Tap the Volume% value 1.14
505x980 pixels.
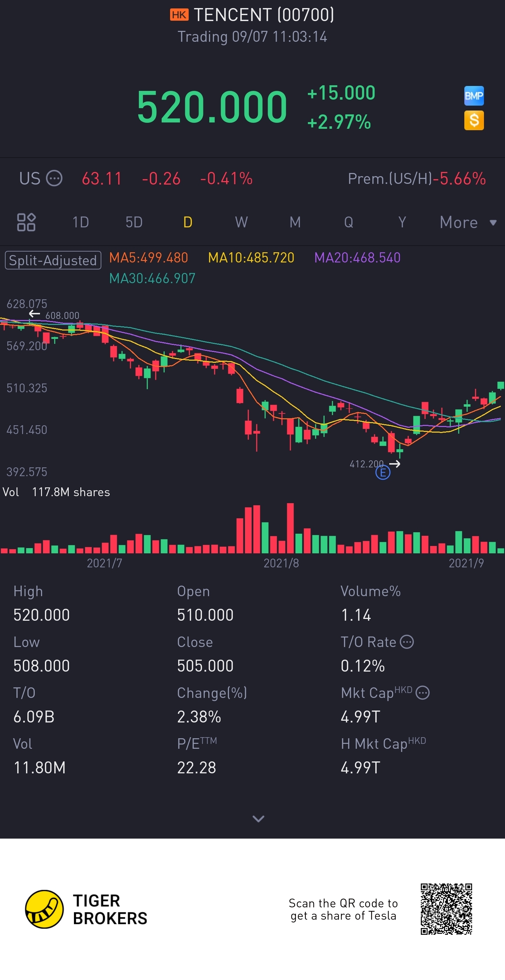356,615
